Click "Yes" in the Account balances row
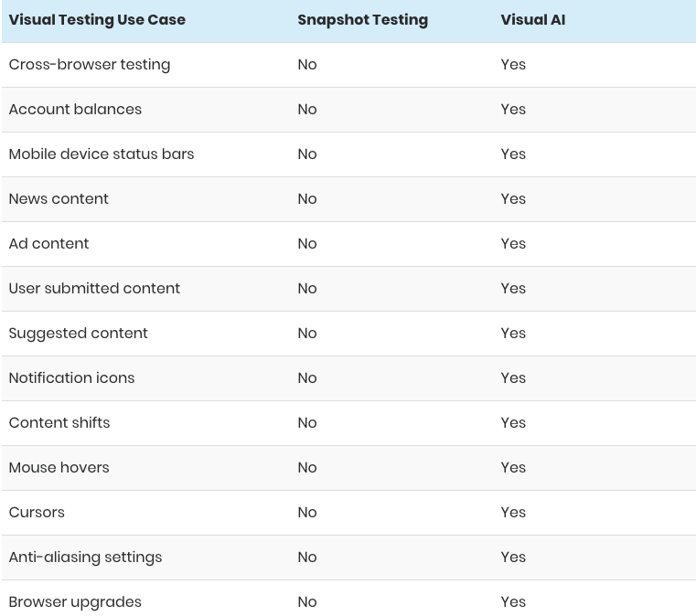Image resolution: width=696 pixels, height=616 pixels. point(513,109)
